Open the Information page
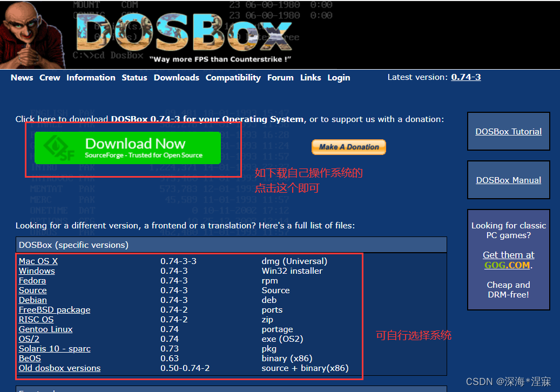The width and height of the screenshot is (560, 392). point(91,77)
